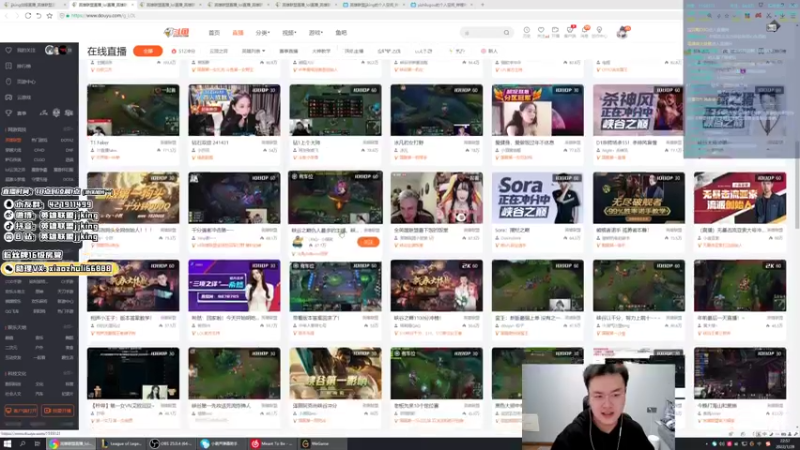Screen dimensions: 800x450
Task: Open the DNF category in sidebar
Action: (69, 150)
